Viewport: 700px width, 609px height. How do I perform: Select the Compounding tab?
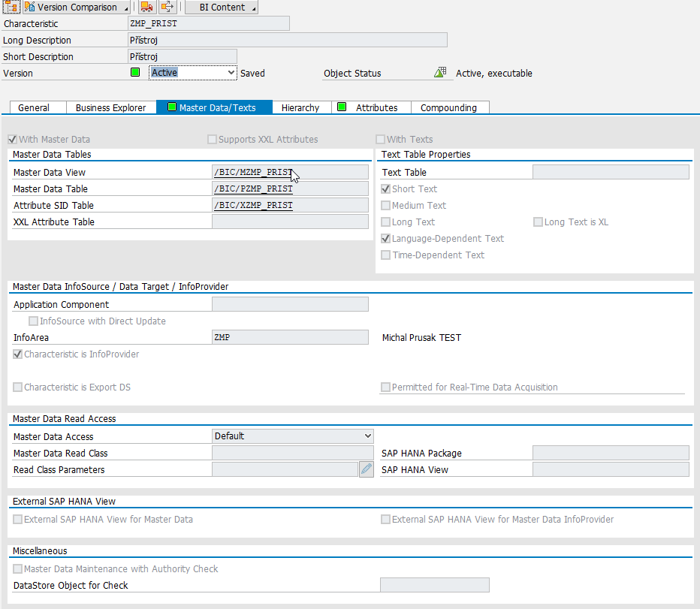coord(448,107)
